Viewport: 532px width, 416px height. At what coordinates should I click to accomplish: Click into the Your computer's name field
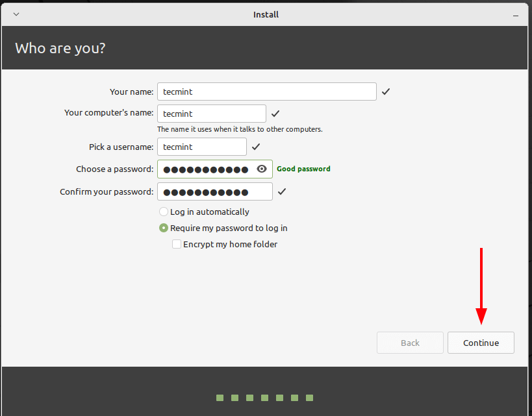(x=211, y=114)
